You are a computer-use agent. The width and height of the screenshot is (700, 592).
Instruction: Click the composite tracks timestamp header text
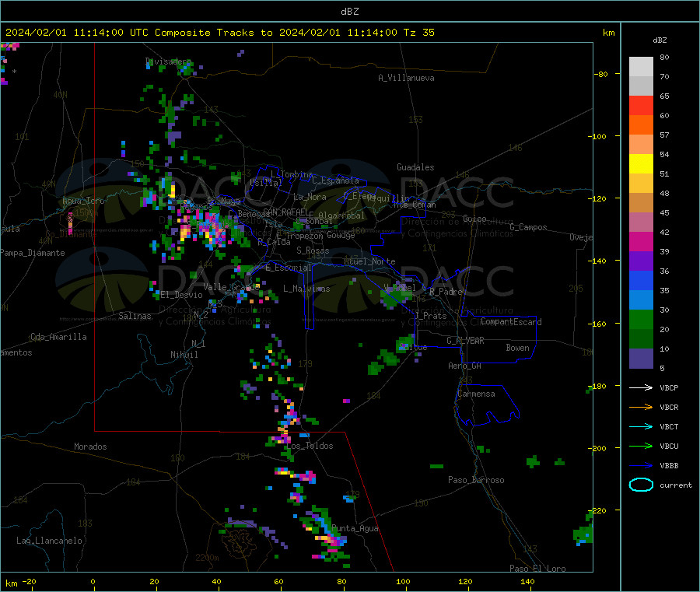[x=220, y=33]
